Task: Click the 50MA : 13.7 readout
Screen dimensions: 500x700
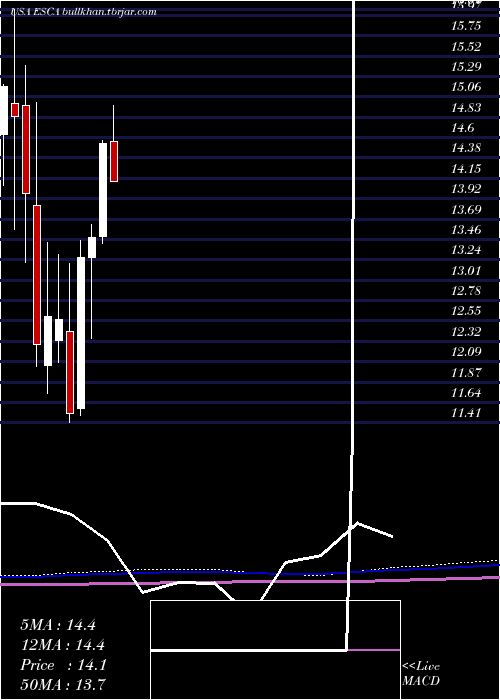Action: click(x=63, y=684)
